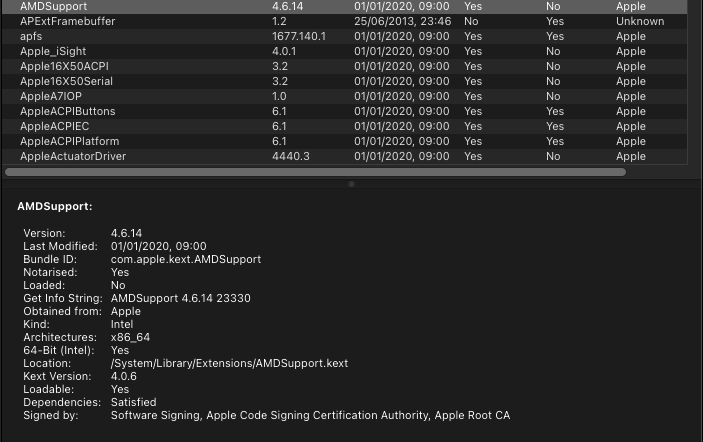This screenshot has width=703, height=442.
Task: Click version 1.0 of AppleA7IOP
Action: [x=279, y=96]
